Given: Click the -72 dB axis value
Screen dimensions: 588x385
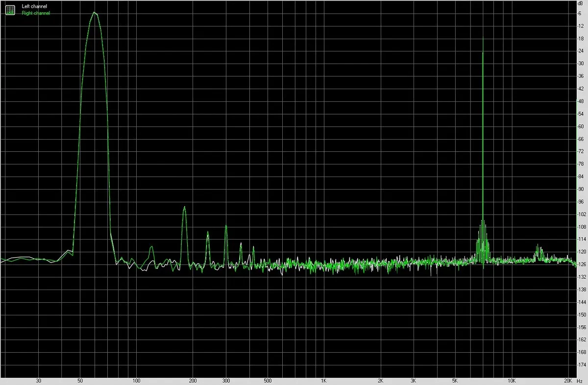Looking at the screenshot, I should tap(581, 151).
